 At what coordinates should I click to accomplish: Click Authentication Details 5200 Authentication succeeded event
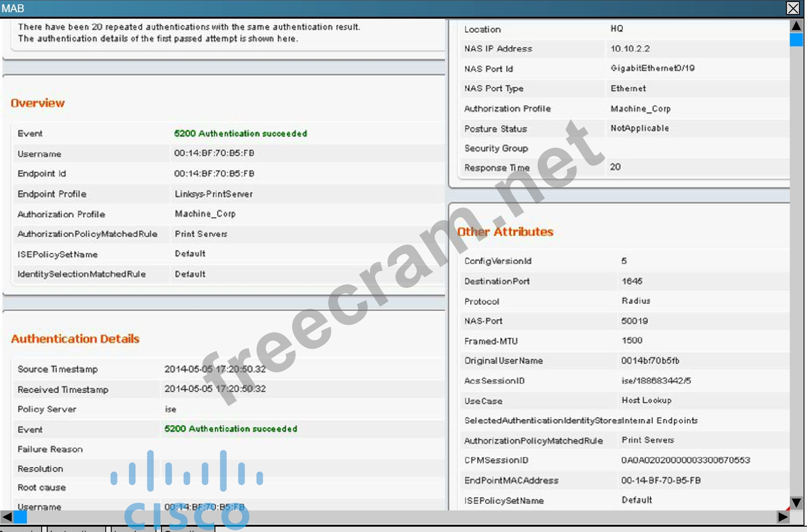click(x=231, y=429)
